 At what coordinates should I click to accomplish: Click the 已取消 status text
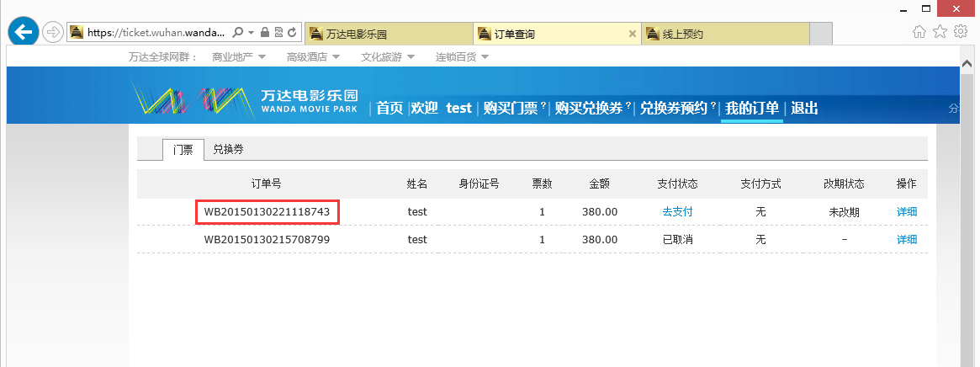[677, 239]
